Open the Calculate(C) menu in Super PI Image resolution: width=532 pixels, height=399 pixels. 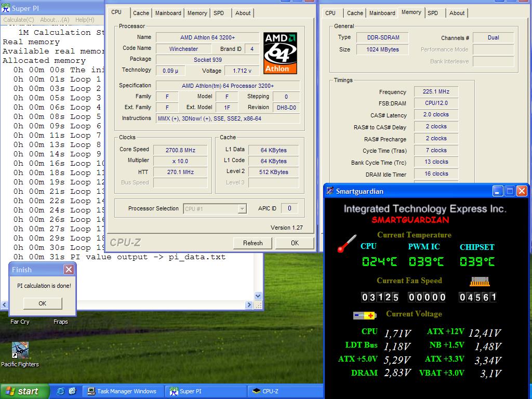pyautogui.click(x=19, y=20)
